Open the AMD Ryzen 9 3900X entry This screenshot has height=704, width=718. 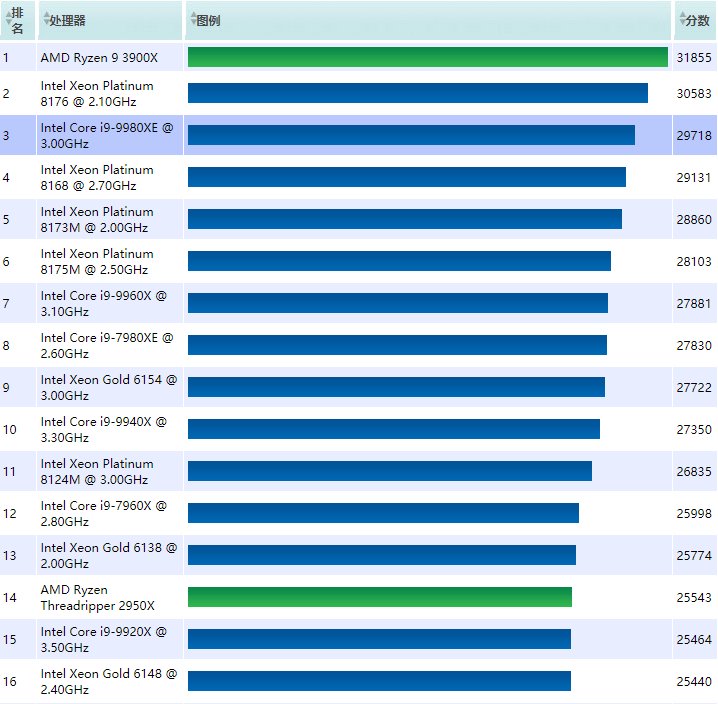coord(99,58)
